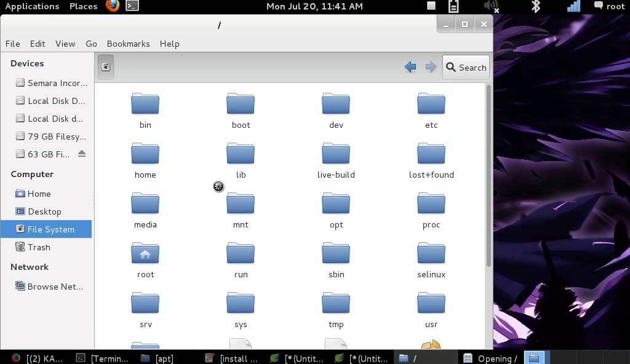Select the mnt folder
630x364 pixels.
pos(241,204)
